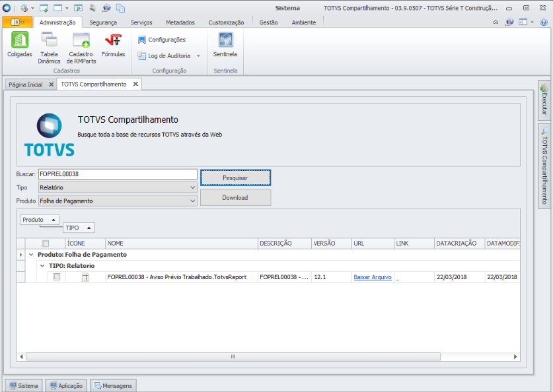Open the orange application menu button
The image size is (553, 392).
pyautogui.click(x=17, y=22)
